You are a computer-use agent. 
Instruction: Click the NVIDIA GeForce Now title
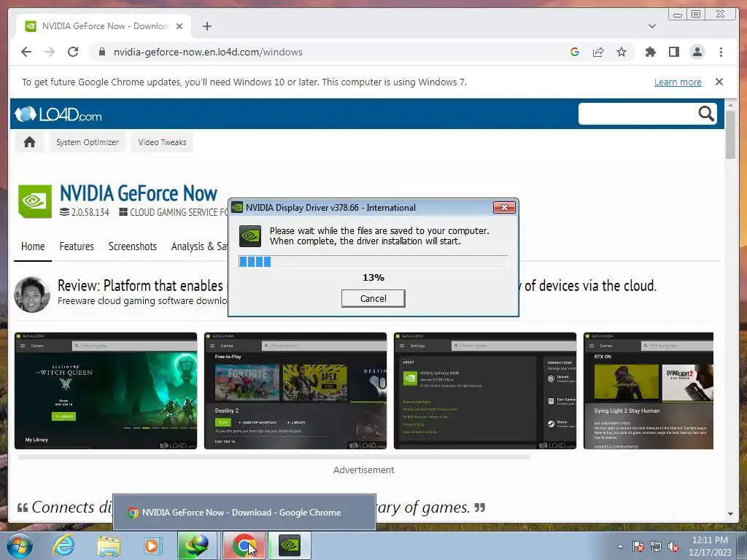[x=138, y=193]
